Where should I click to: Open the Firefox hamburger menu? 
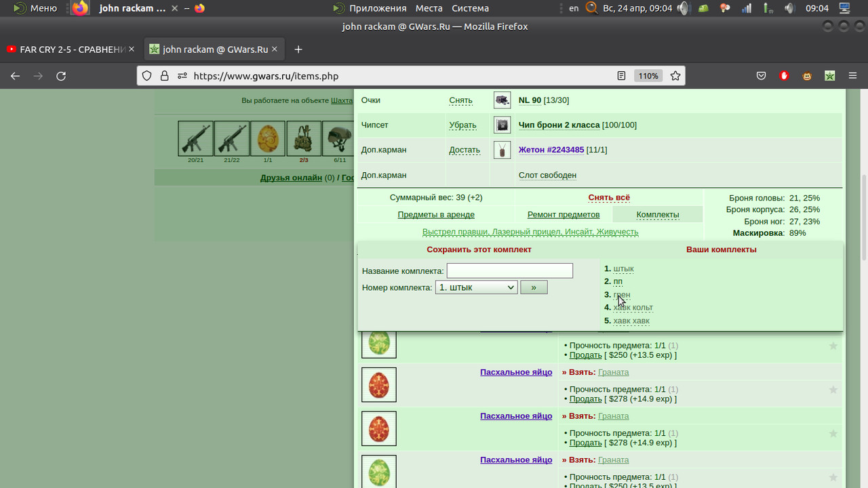853,76
